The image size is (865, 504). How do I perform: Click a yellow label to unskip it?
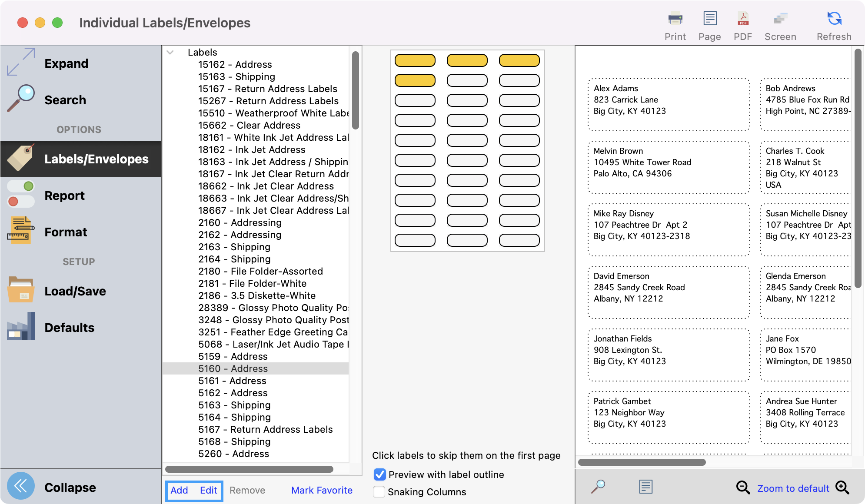(x=415, y=60)
